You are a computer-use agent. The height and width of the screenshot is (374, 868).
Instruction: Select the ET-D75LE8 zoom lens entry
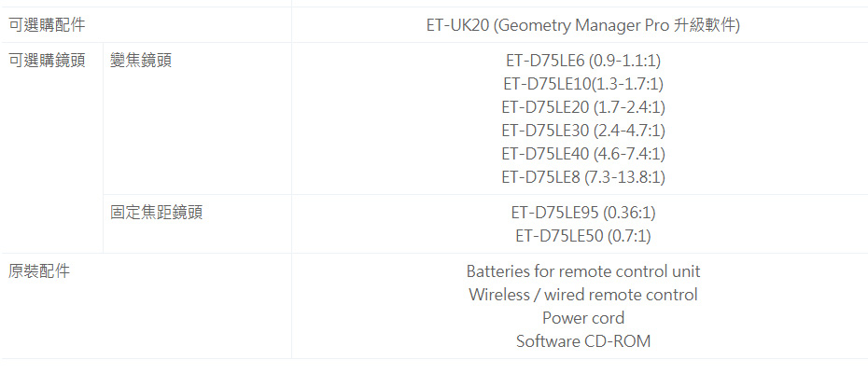tap(583, 177)
